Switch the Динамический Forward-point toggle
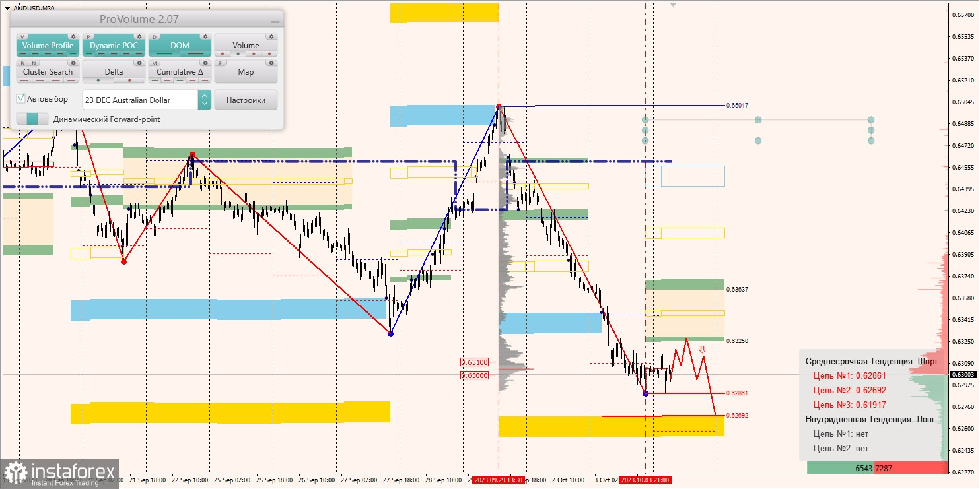The height and width of the screenshot is (489, 980). coord(32,119)
